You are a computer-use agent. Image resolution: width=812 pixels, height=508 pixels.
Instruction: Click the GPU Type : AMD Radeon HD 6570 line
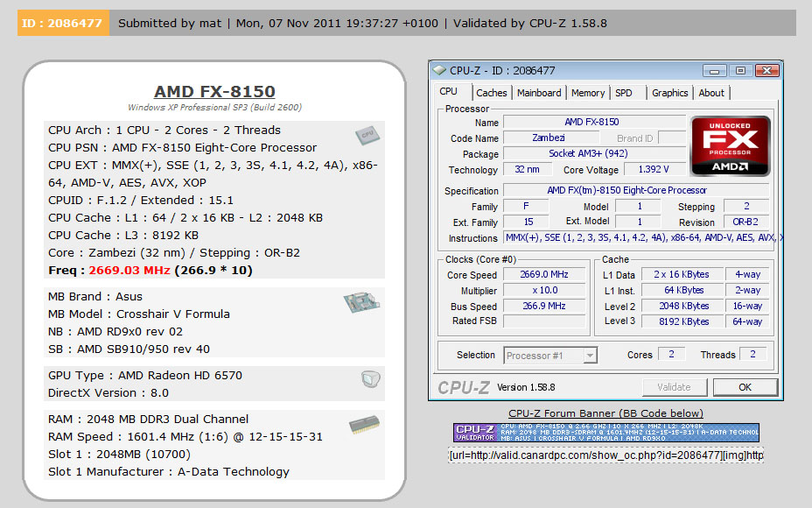coord(145,375)
